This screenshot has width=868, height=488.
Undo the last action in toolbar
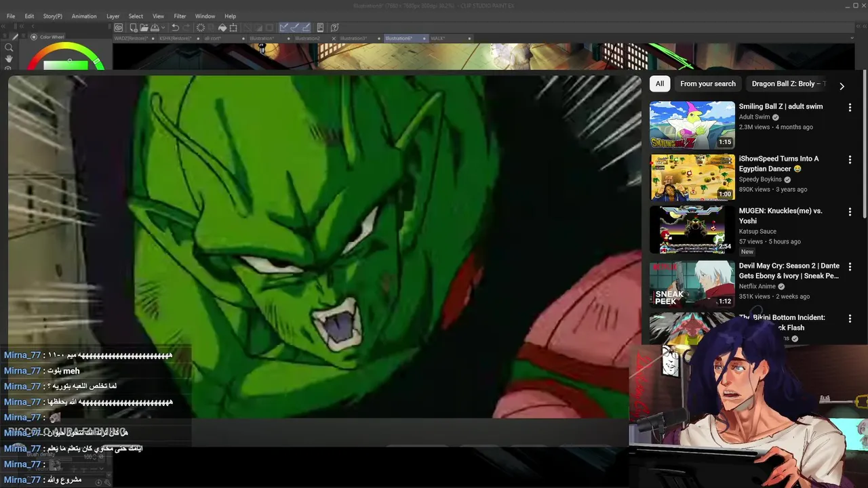pos(175,28)
